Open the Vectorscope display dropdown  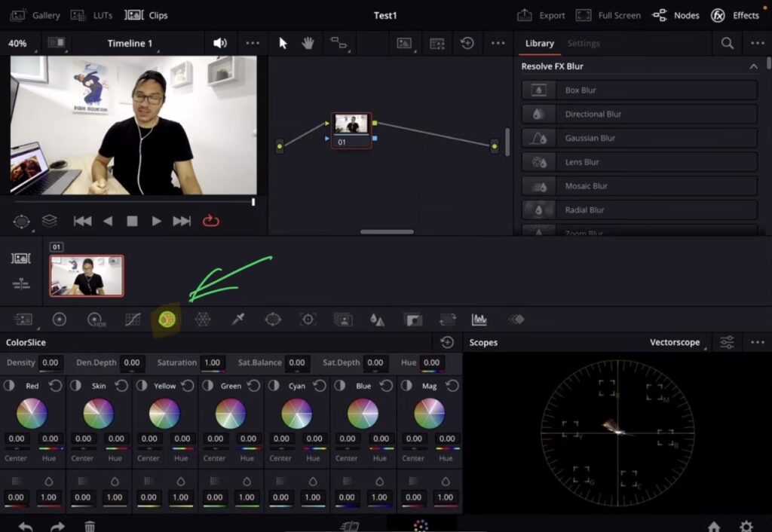point(677,341)
